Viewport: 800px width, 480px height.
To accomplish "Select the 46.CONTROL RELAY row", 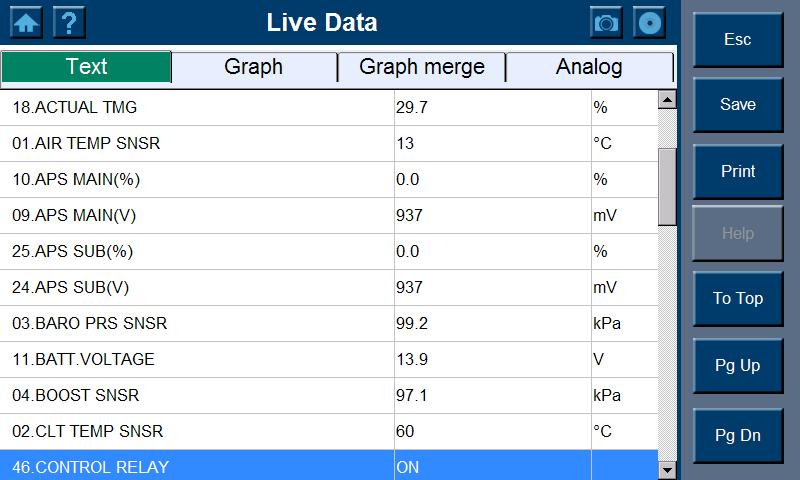I will [200, 467].
